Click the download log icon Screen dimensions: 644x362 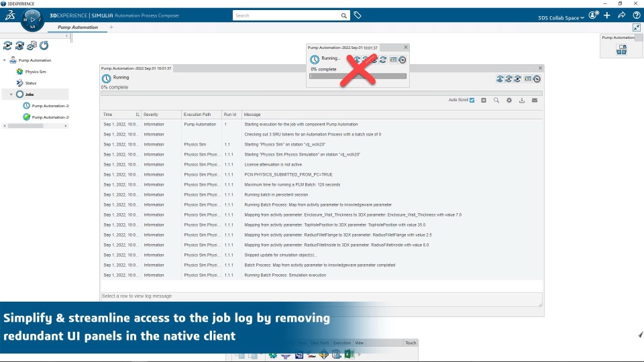[x=522, y=100]
